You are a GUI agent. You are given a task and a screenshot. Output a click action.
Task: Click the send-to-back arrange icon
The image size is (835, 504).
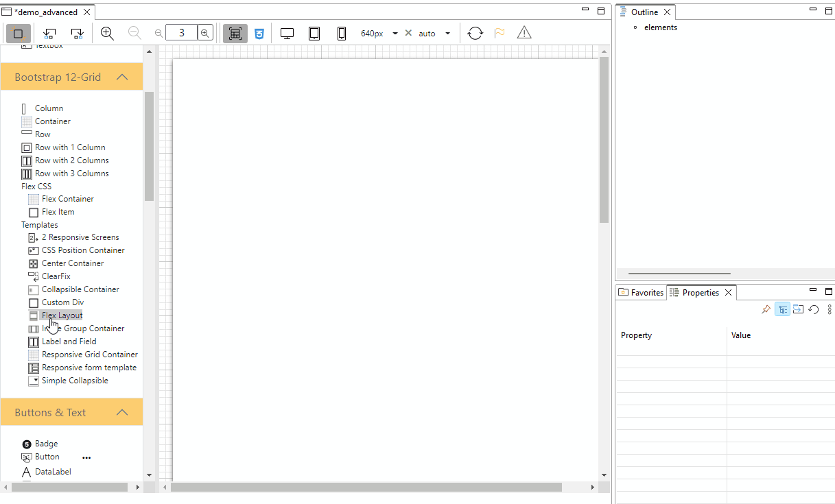pyautogui.click(x=49, y=33)
